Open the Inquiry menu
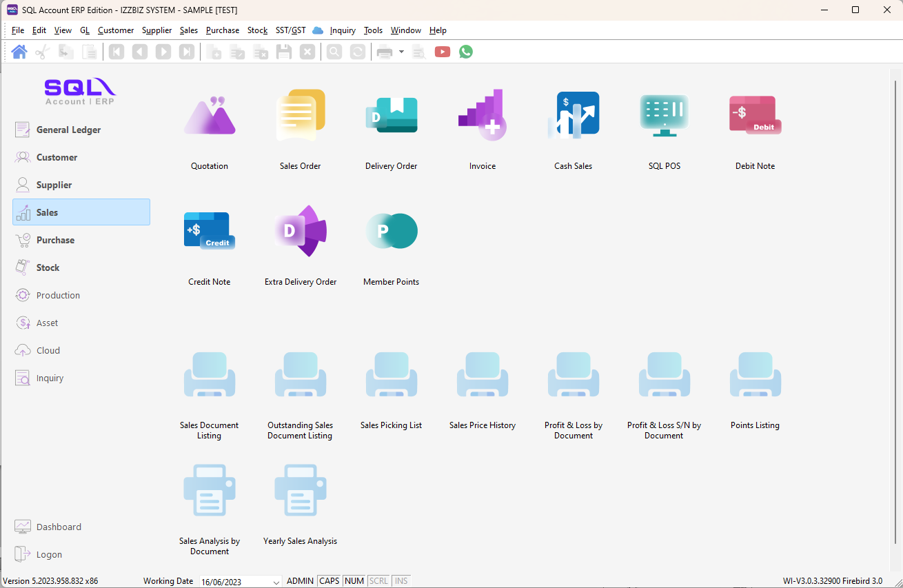The image size is (903, 588). point(343,30)
